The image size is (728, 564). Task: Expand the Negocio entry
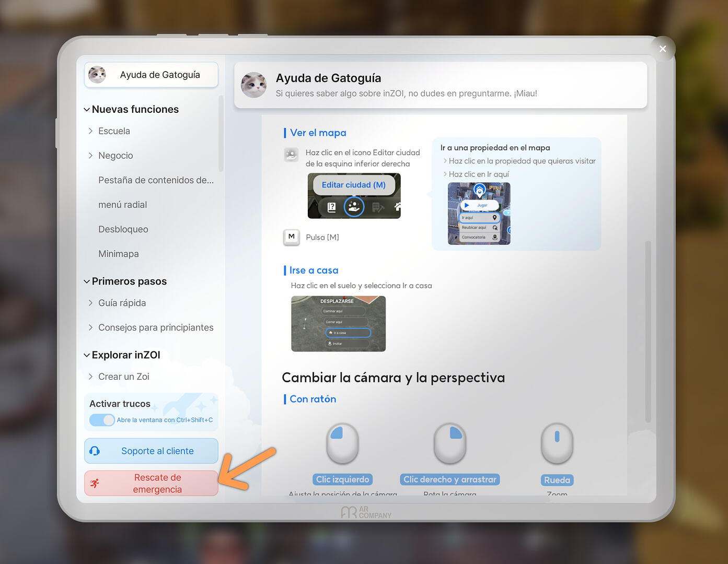[90, 156]
